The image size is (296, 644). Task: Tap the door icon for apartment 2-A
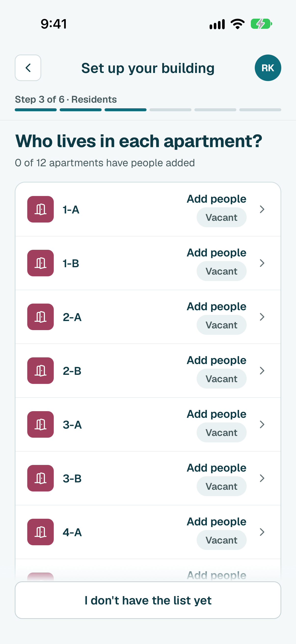click(x=40, y=317)
